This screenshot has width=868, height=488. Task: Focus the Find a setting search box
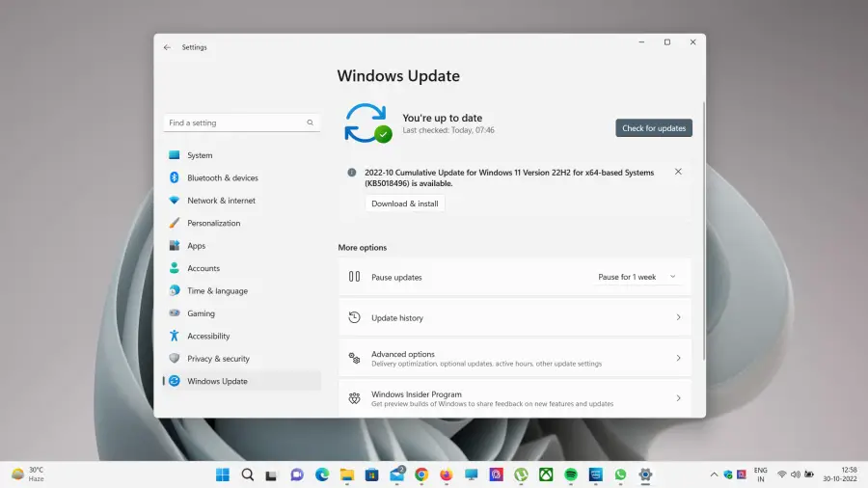click(x=242, y=122)
